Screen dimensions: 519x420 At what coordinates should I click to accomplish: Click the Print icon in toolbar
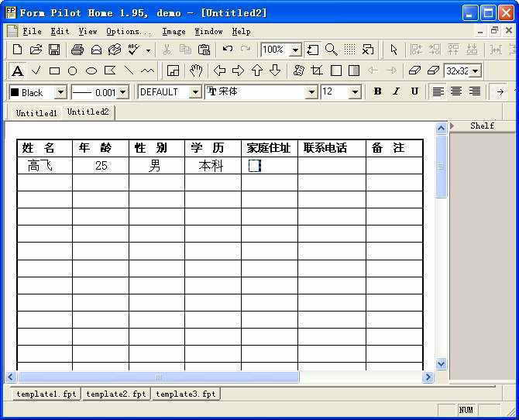(77, 50)
